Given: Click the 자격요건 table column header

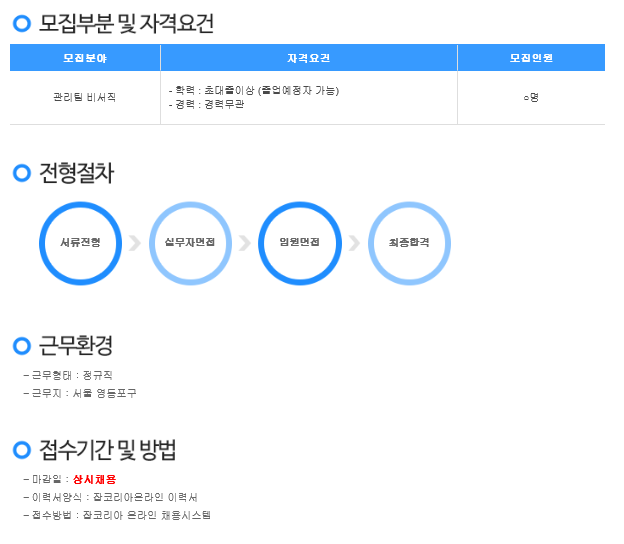Looking at the screenshot, I should click(x=308, y=58).
